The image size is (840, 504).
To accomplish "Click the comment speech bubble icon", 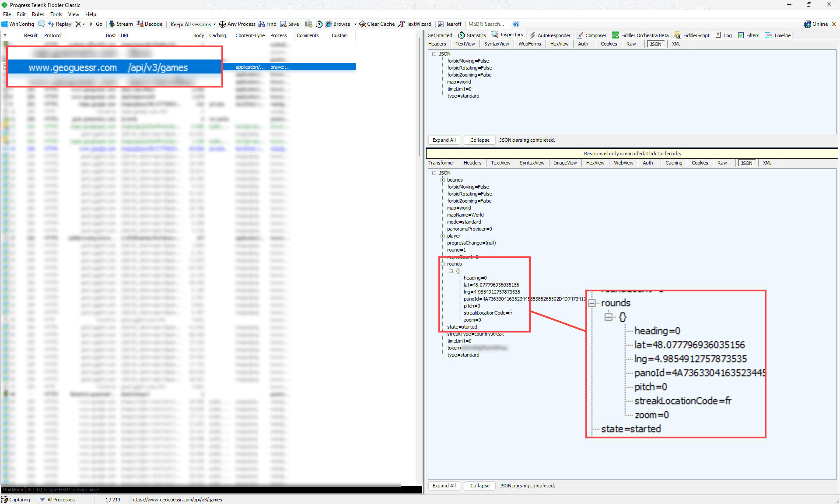I will point(42,24).
